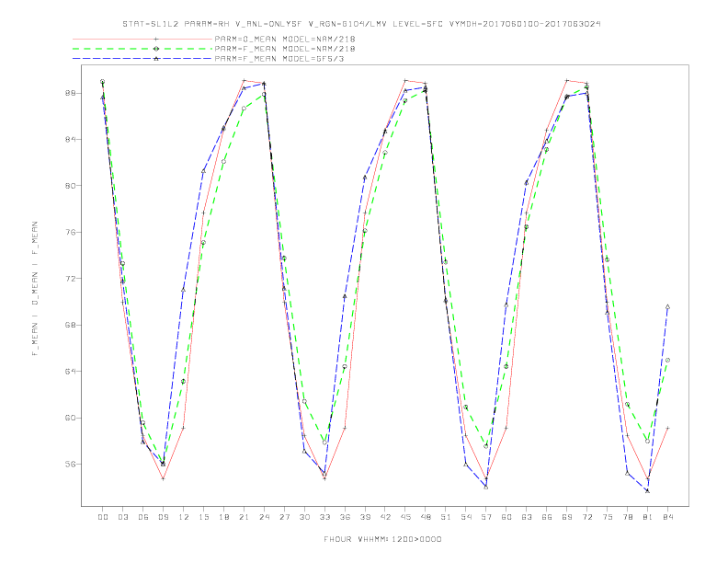Click x-axis forecast hour label 60
The image size is (728, 563).
(506, 517)
